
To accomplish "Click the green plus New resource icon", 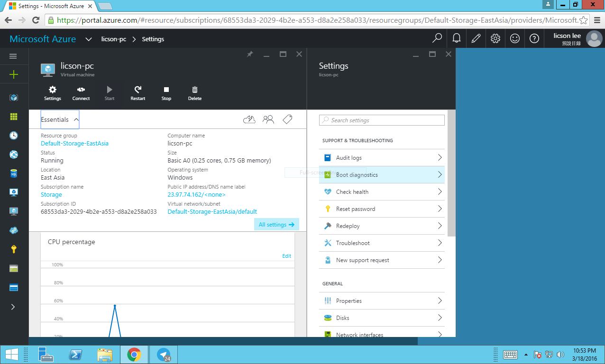I will 13,74.
